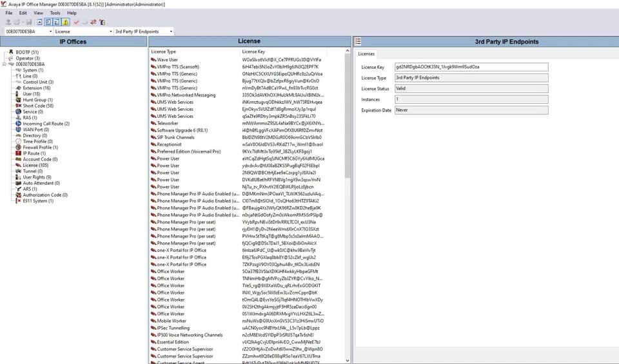Switch to the Licenses tab
Image resolution: width=619 pixels, height=364 pixels.
tap(366, 54)
